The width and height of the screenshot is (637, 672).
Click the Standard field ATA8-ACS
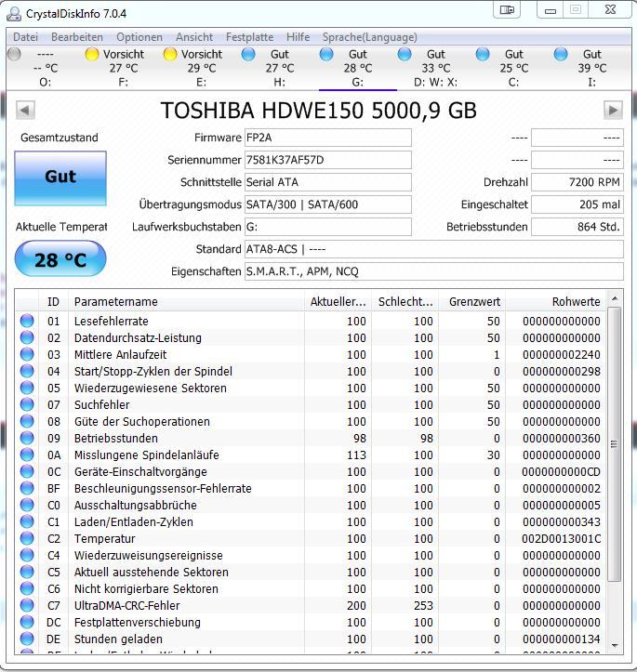coord(434,249)
